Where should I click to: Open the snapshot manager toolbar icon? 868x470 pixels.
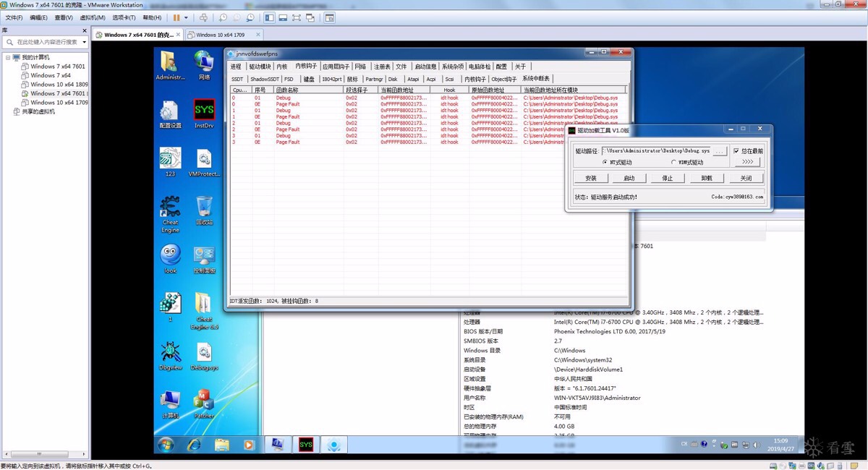pyautogui.click(x=250, y=17)
